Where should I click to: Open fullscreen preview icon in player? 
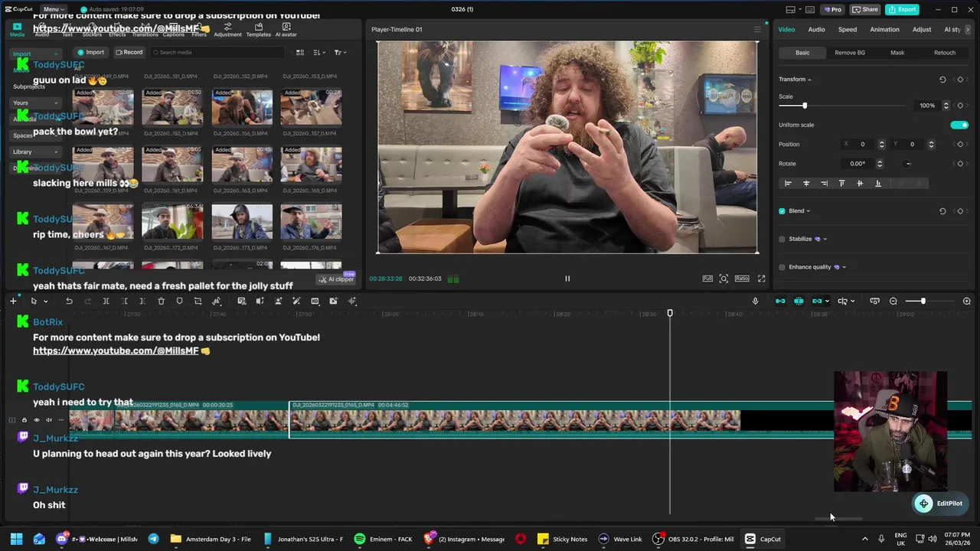tap(761, 279)
